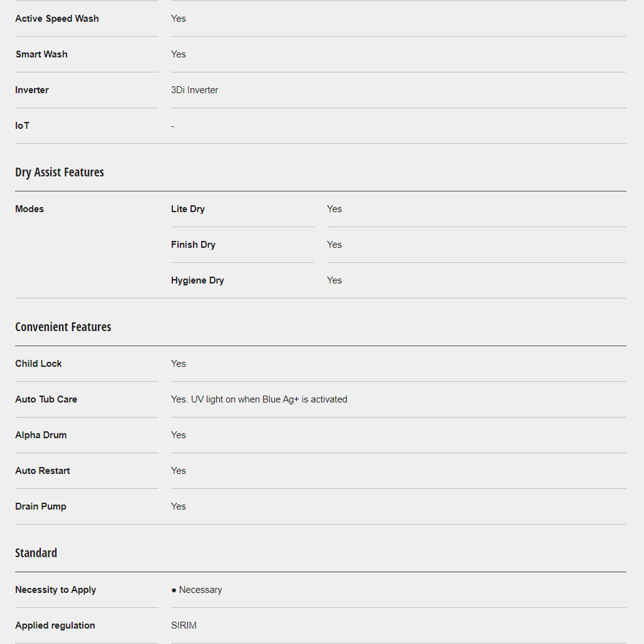Click the 3Di Inverter value text
The image size is (644, 644).
pos(194,90)
